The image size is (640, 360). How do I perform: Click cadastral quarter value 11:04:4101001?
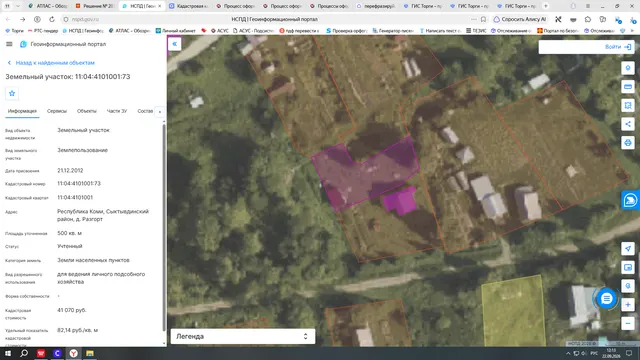(75, 198)
